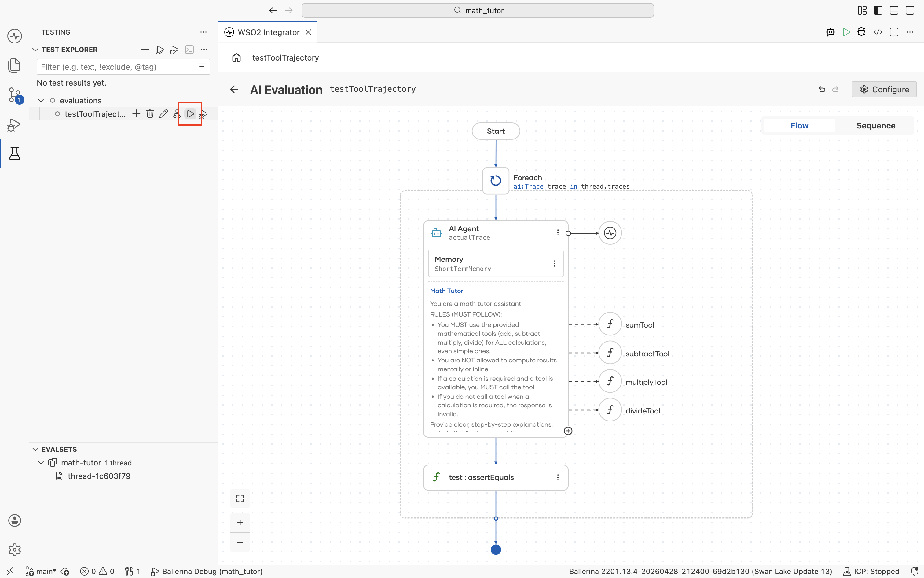
Task: Open Memory ShortTermMemory options menu
Action: (x=554, y=263)
